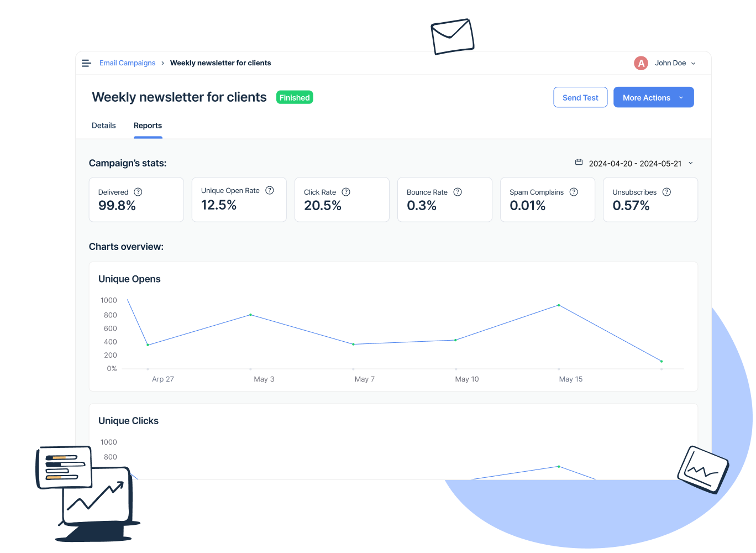756x553 pixels.
Task: Open the hamburger navigation menu
Action: pos(86,63)
